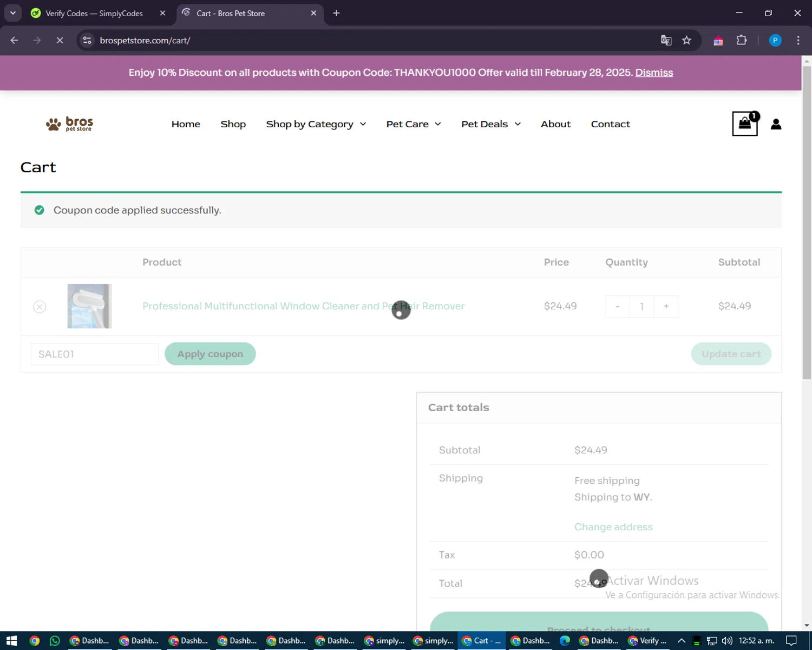Stop loading the page

[x=60, y=40]
